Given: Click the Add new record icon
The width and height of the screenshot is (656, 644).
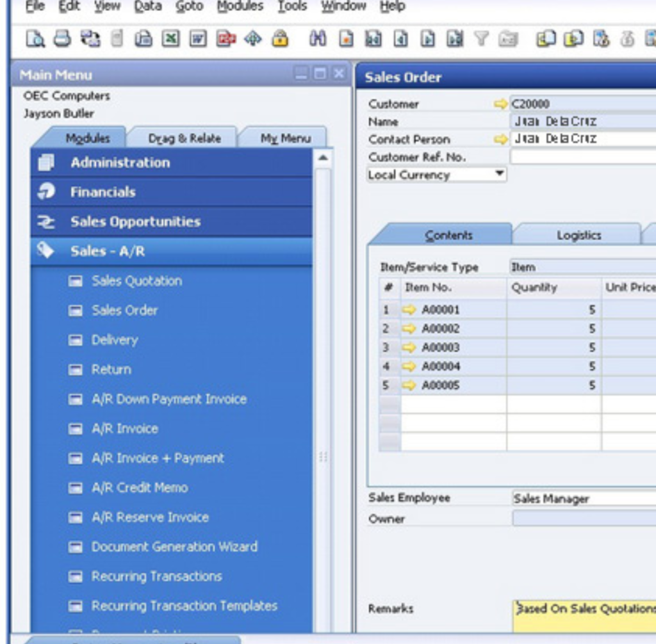Looking at the screenshot, I should pos(346,39).
